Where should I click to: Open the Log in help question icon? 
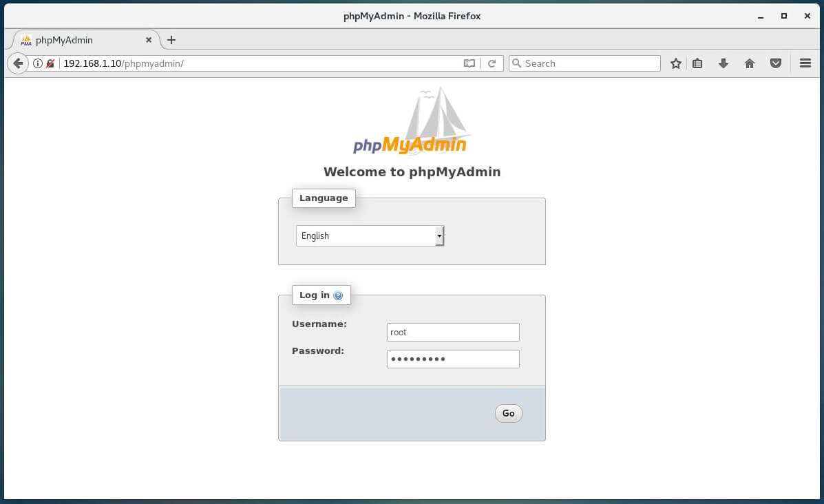click(338, 295)
